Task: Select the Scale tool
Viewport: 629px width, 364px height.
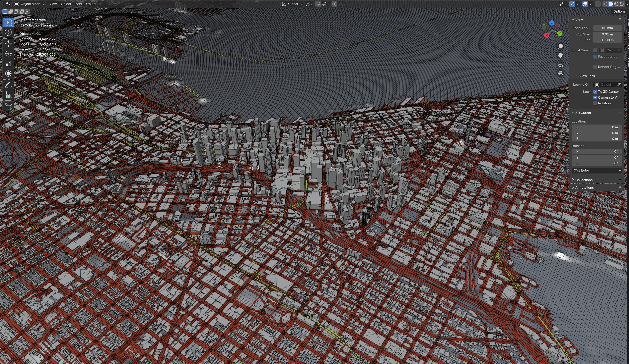Action: (8, 64)
